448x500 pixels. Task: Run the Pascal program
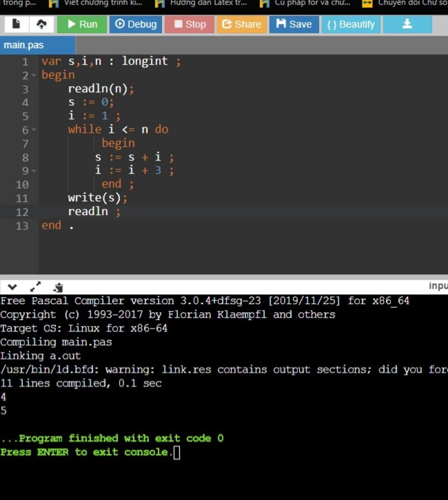(x=81, y=25)
